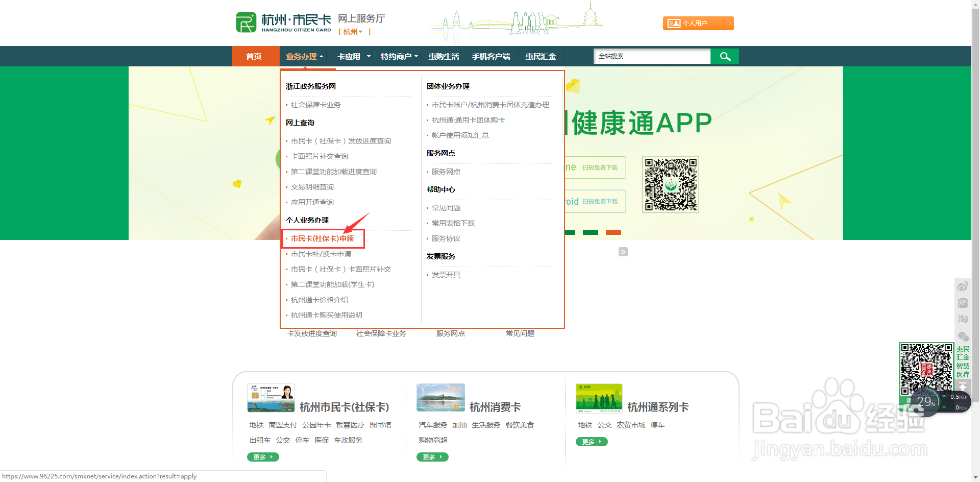
Task: Open the WeChat sidebar icon
Action: point(963,336)
